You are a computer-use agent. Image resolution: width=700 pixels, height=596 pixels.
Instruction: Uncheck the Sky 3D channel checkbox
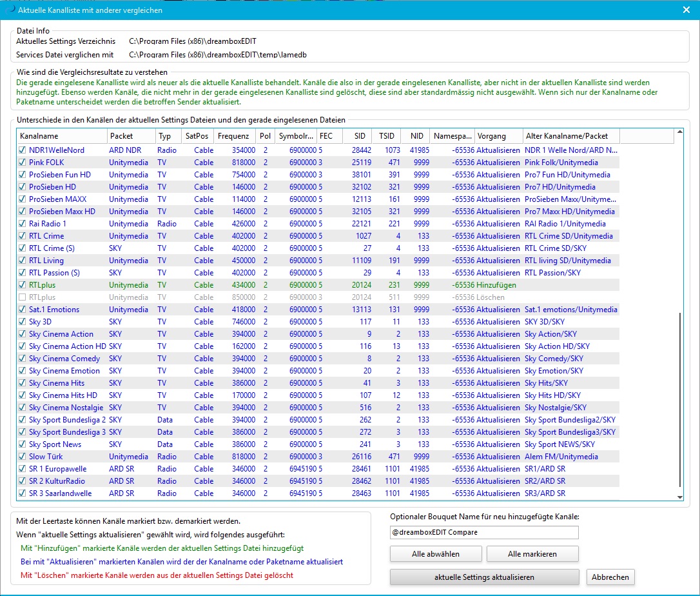pyautogui.click(x=23, y=322)
